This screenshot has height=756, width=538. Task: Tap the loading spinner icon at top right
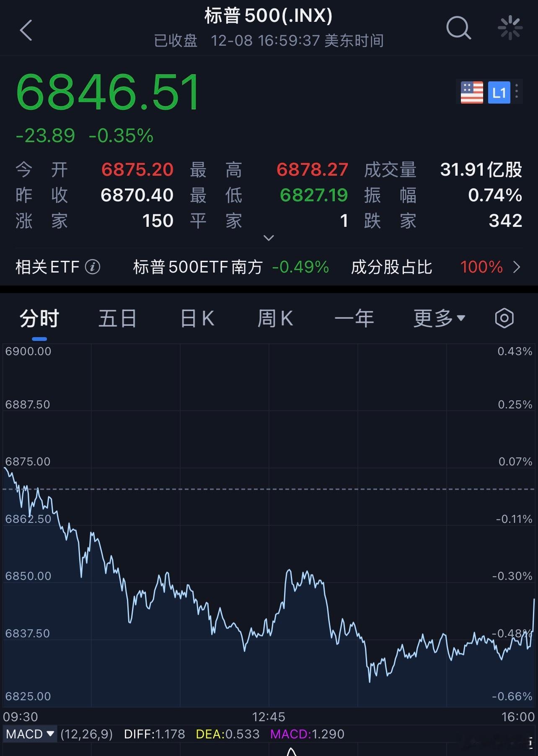click(510, 28)
